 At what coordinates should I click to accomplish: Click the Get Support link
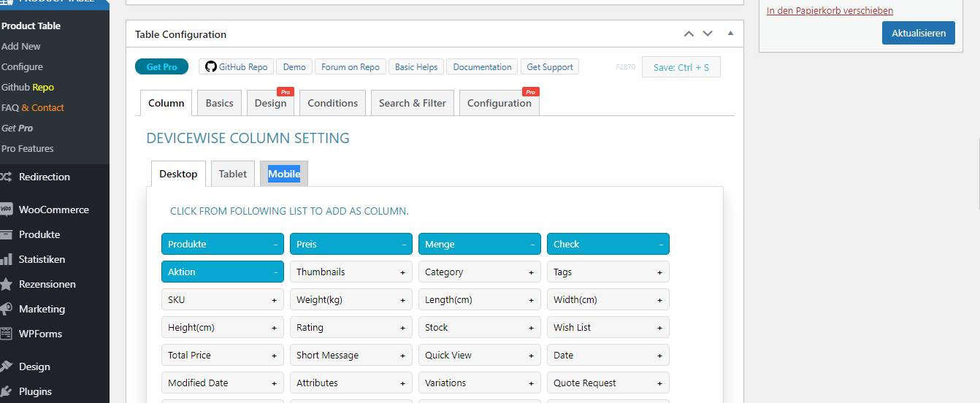click(550, 66)
